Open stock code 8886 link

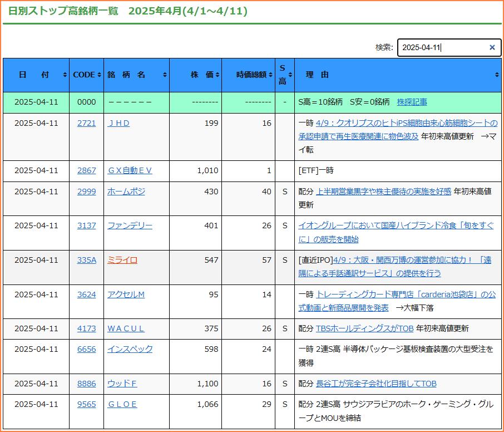[x=86, y=384]
